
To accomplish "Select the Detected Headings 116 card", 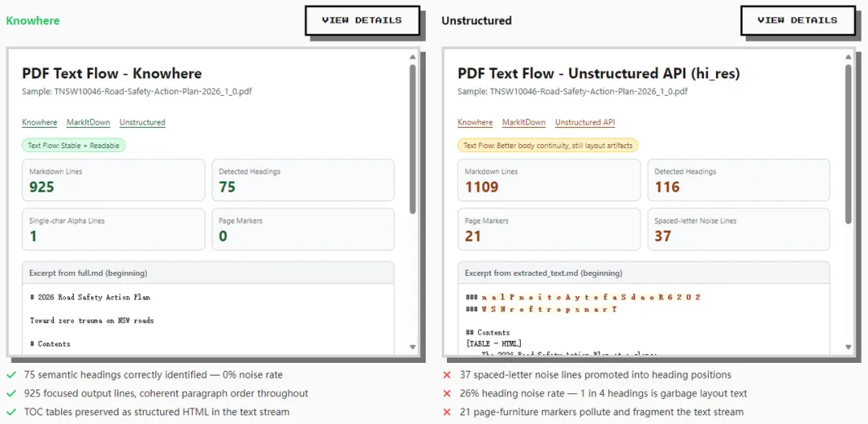I will point(738,180).
